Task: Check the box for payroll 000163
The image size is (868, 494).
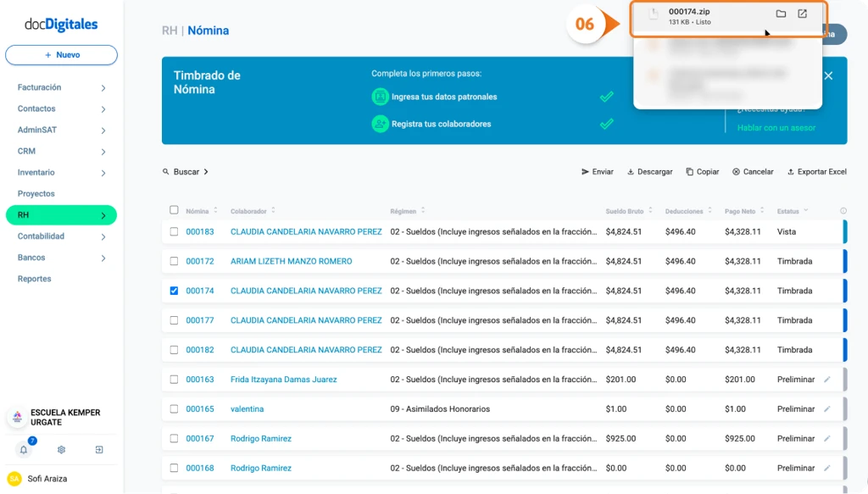Action: tap(174, 380)
